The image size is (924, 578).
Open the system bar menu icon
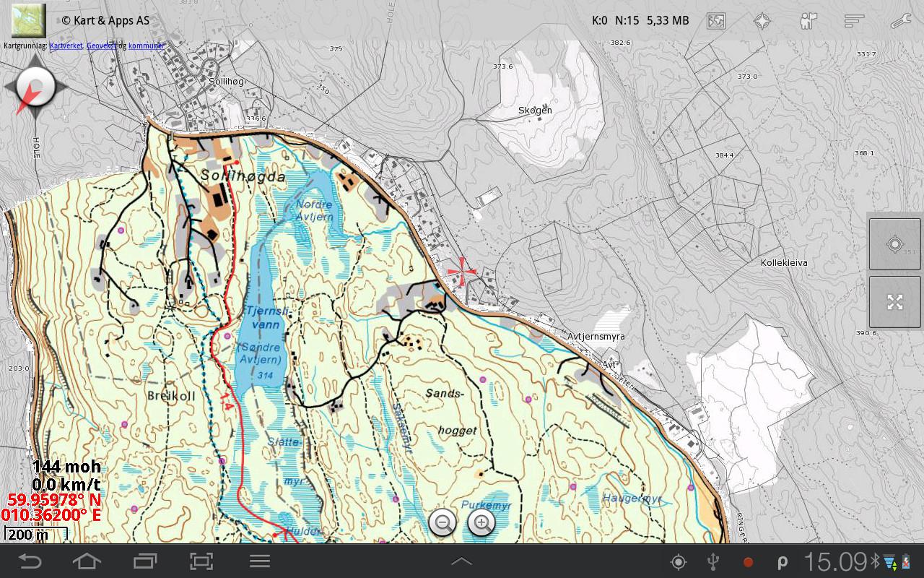(x=260, y=561)
